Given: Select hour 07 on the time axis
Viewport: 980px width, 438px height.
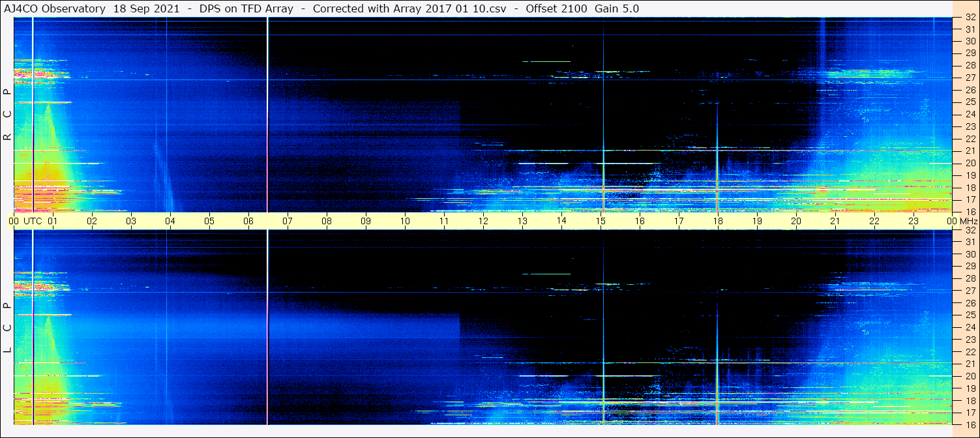Looking at the screenshot, I should pyautogui.click(x=288, y=221).
